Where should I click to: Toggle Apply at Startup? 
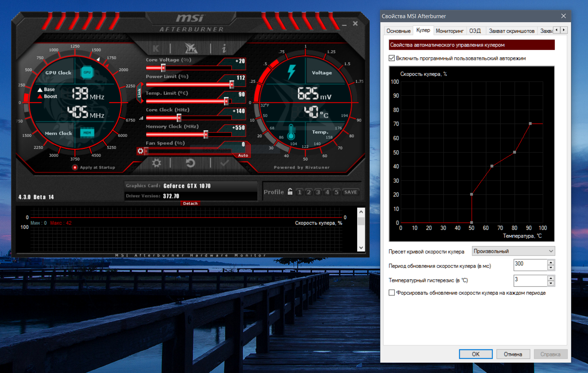coord(75,167)
